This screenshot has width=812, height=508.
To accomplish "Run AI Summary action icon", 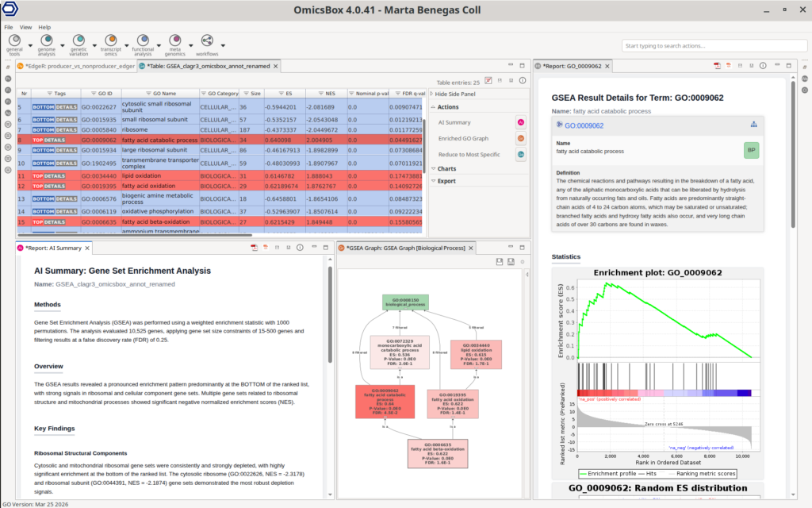I will (x=521, y=122).
